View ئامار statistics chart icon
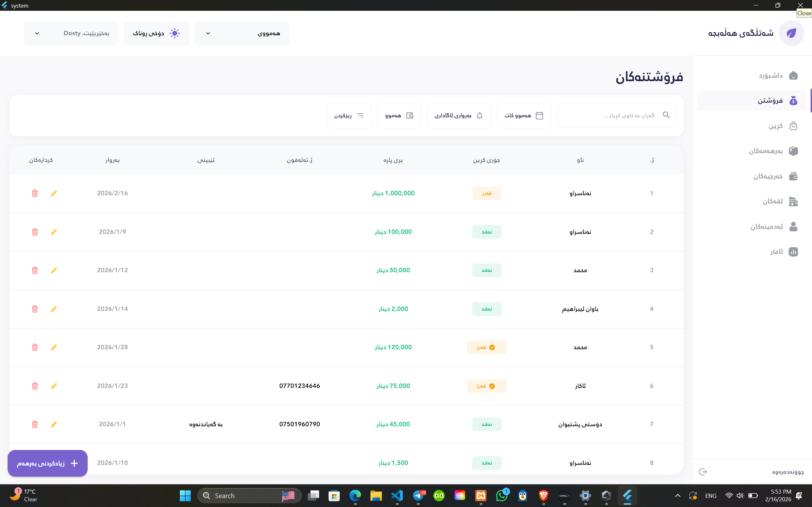812x507 pixels. pyautogui.click(x=793, y=252)
